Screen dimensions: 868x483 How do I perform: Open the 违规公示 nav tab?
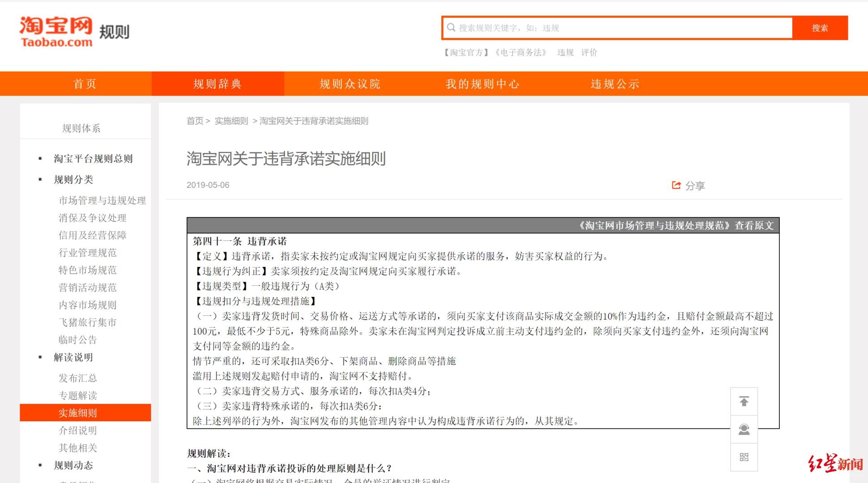pyautogui.click(x=615, y=84)
